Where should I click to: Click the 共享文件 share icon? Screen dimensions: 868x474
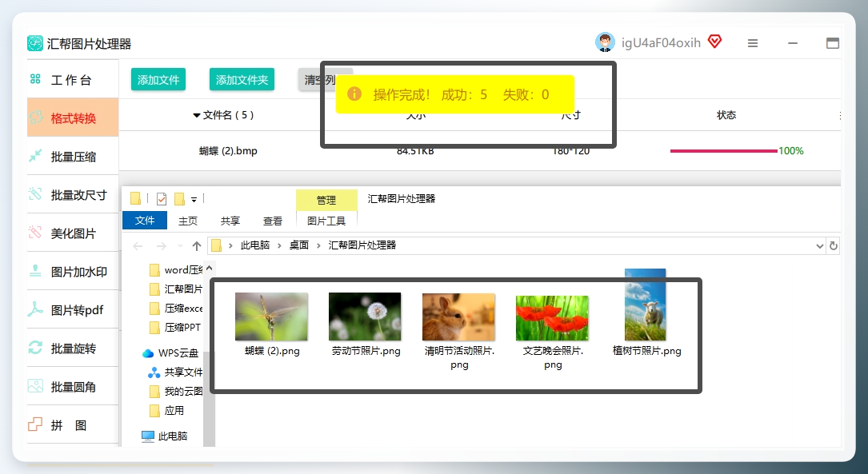(x=154, y=372)
